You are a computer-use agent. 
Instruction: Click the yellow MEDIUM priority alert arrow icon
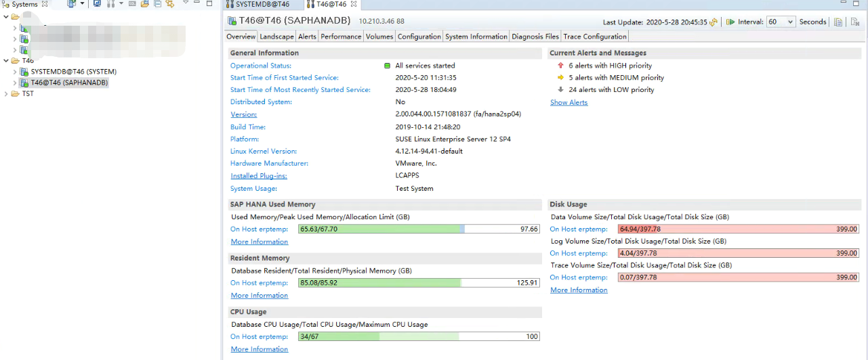(x=560, y=78)
